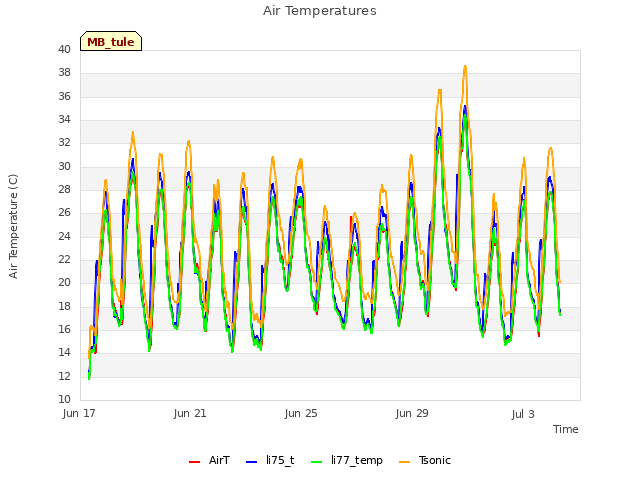
Task: Click the 20 y-axis tick value
Action: coord(64,283)
